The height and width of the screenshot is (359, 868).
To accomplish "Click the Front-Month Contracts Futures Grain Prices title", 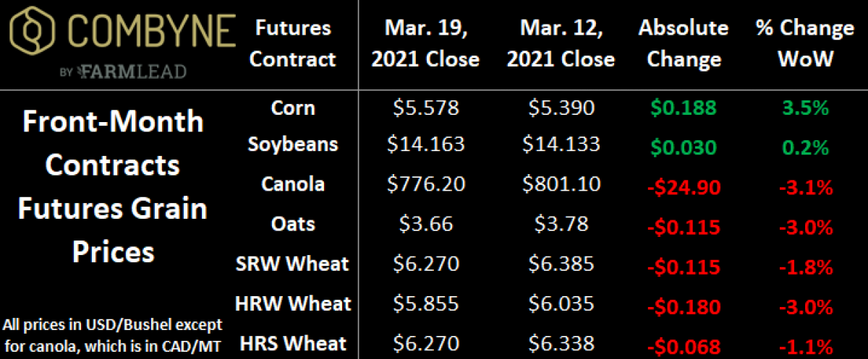I will pos(112,186).
